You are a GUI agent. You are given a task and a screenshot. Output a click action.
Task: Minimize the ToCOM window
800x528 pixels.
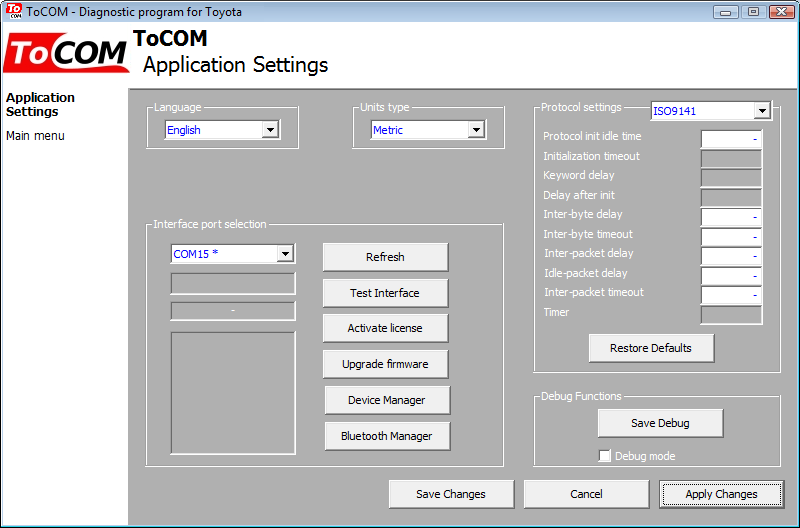tap(726, 12)
